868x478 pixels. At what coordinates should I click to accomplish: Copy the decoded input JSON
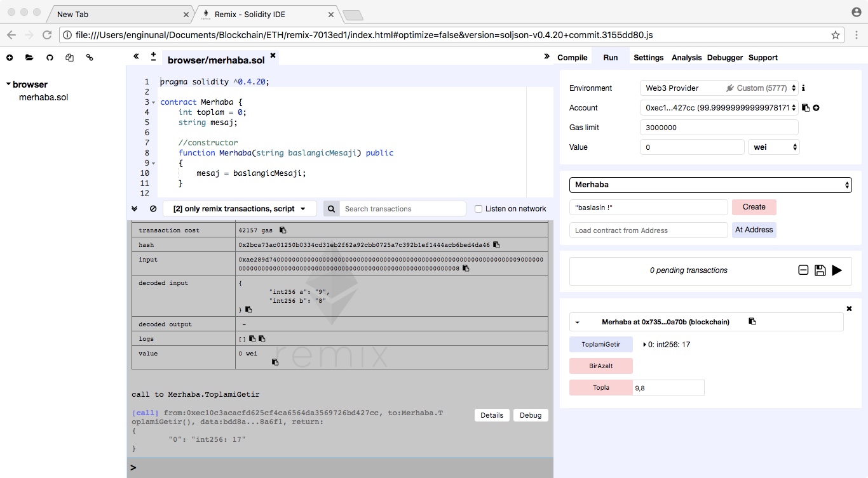[248, 310]
